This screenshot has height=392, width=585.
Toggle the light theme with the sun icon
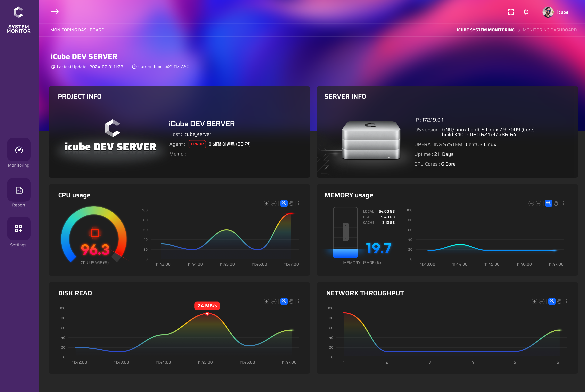coord(526,12)
